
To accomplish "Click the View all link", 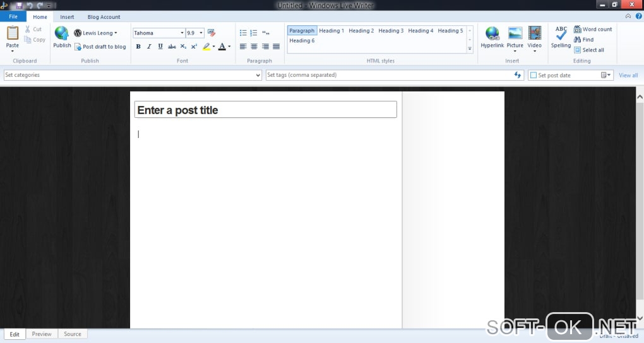I will [628, 75].
